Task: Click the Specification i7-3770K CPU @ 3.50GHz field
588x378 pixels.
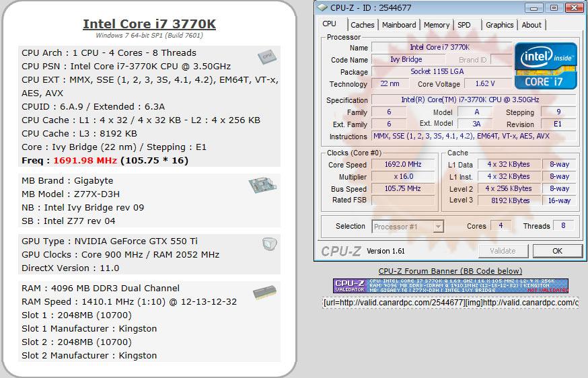Action: 473,100
